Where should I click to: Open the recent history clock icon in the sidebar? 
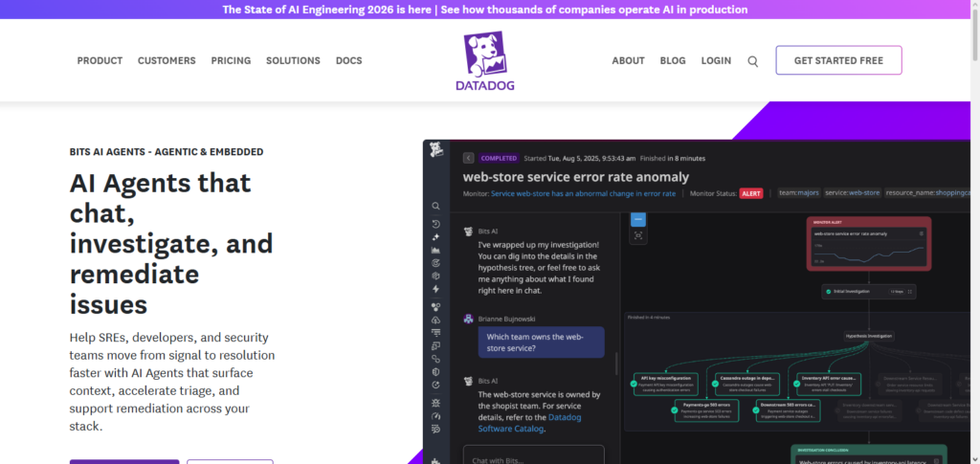coord(436,224)
